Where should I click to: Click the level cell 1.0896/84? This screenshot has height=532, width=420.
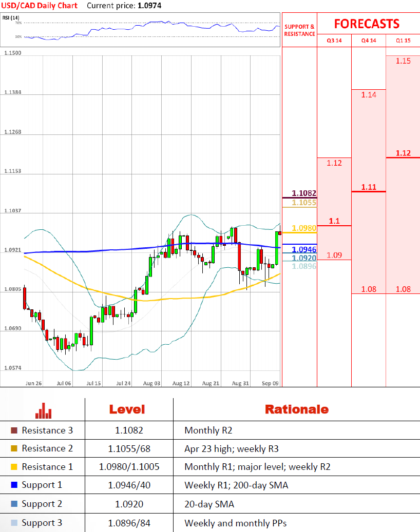pyautogui.click(x=129, y=523)
